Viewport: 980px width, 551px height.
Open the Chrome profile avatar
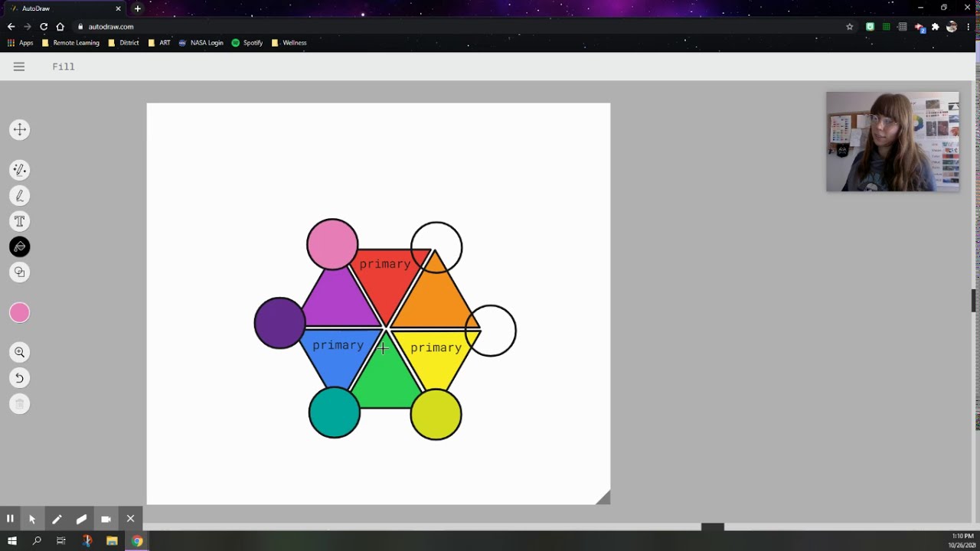click(952, 26)
